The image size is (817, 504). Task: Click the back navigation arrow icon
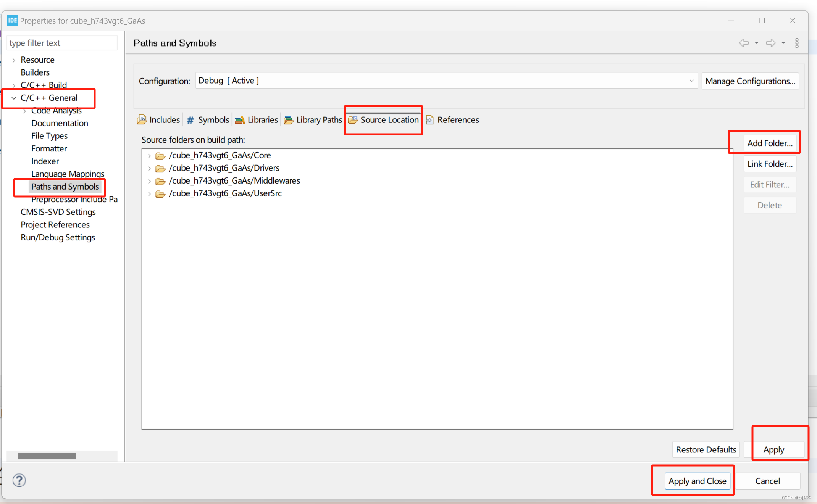pos(744,43)
